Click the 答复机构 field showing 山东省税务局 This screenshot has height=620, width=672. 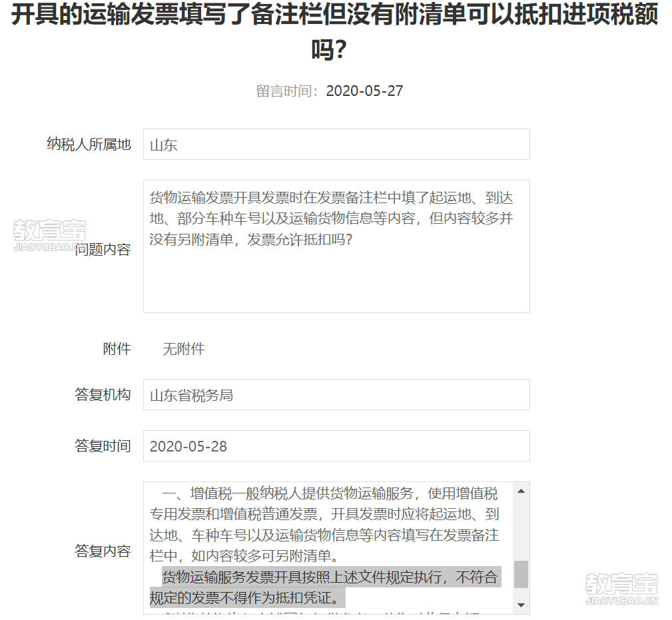(x=336, y=395)
